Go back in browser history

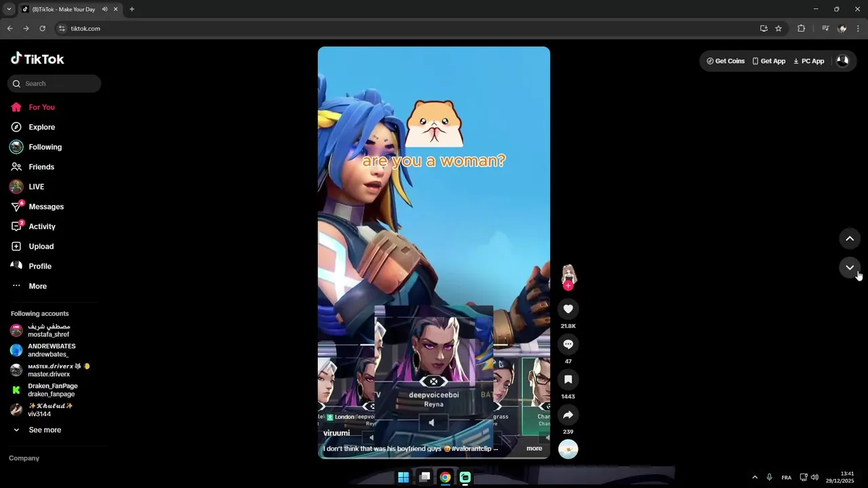(9, 28)
